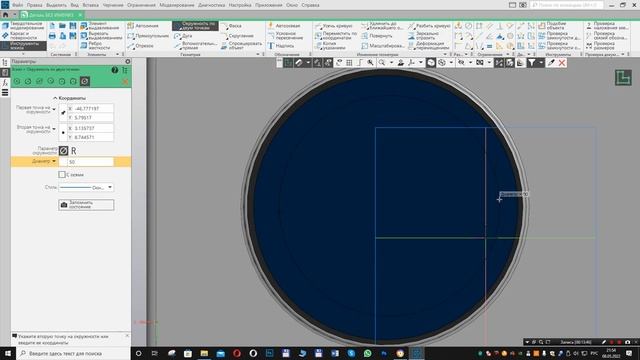The image size is (640, 360).
Task: Click the new document icon
Action: [x=52, y=26]
